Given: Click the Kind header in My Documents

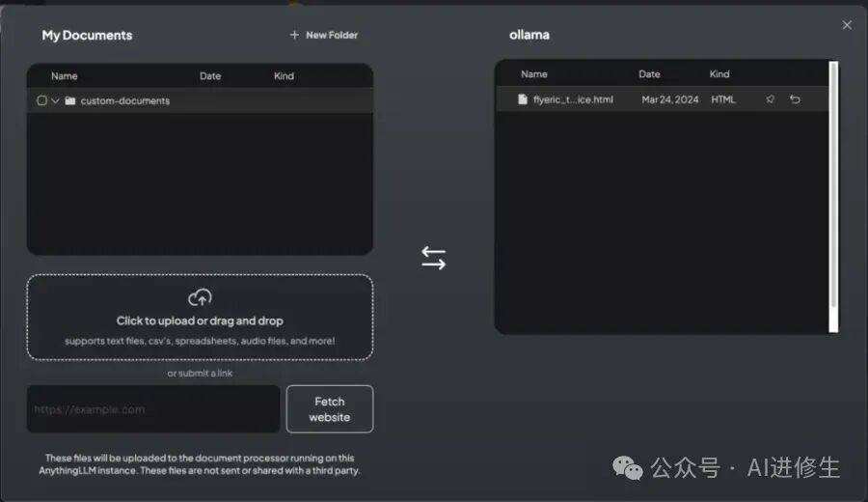Looking at the screenshot, I should click(x=284, y=76).
